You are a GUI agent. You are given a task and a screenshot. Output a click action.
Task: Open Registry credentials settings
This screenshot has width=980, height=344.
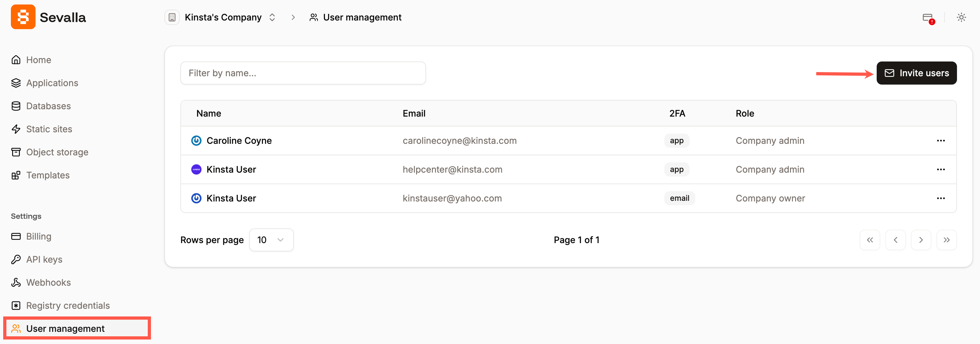[68, 305]
